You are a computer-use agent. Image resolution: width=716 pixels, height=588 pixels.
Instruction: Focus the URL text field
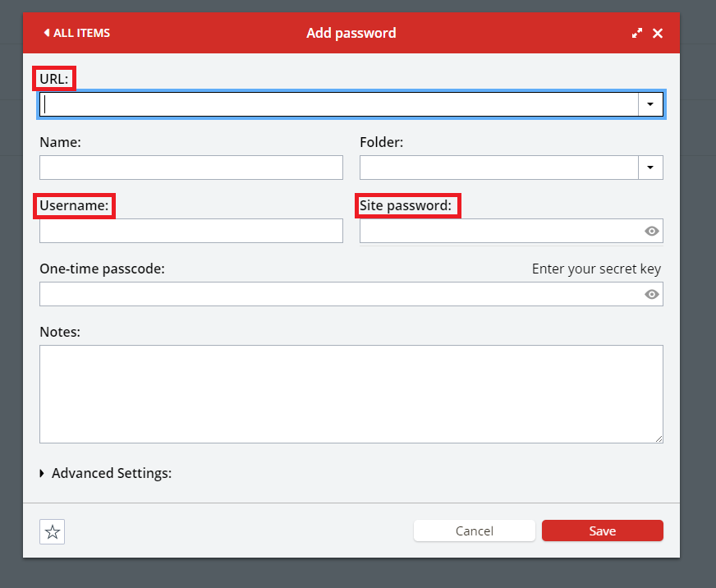coord(338,104)
